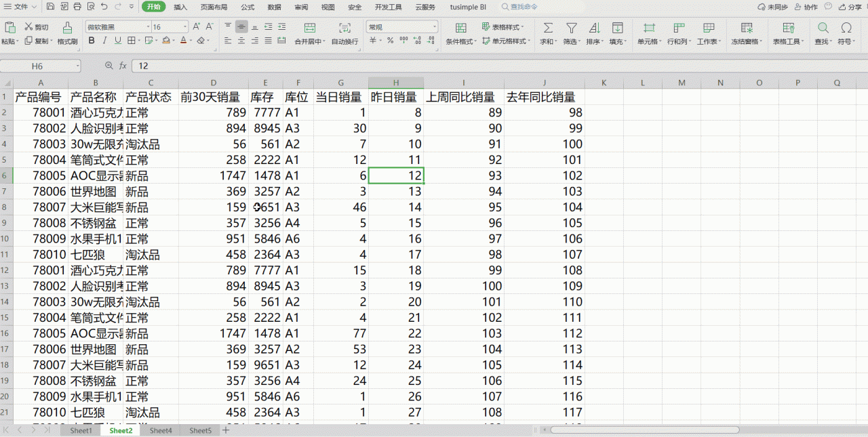
Task: Open the Rows and Columns (行和列) dropdown
Action: point(679,33)
